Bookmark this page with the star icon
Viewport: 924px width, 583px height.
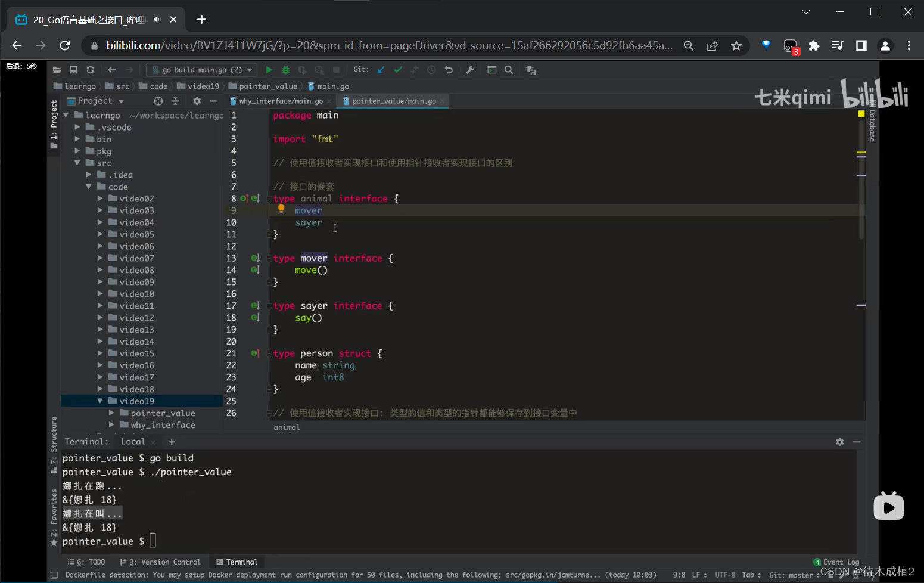pos(736,46)
